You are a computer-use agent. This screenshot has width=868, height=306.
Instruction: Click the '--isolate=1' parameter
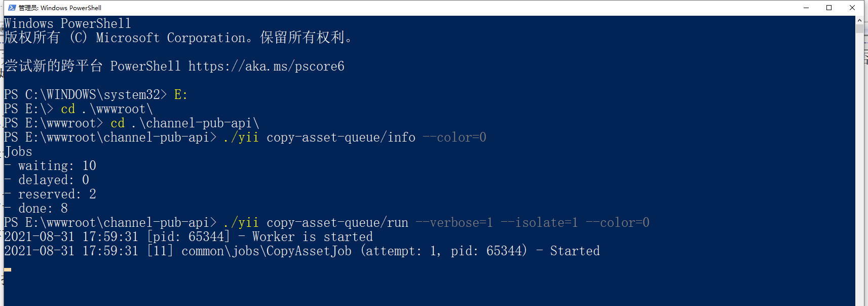pos(539,223)
